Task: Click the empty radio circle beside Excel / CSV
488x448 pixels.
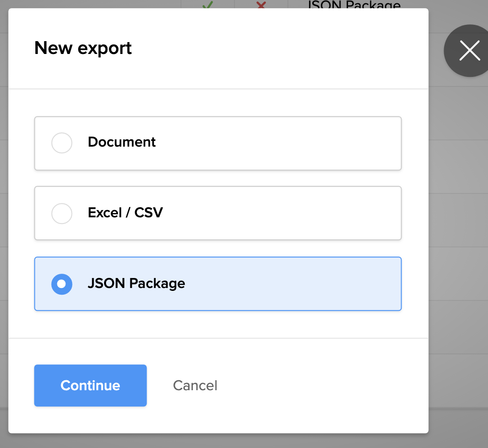Action: 62,213
